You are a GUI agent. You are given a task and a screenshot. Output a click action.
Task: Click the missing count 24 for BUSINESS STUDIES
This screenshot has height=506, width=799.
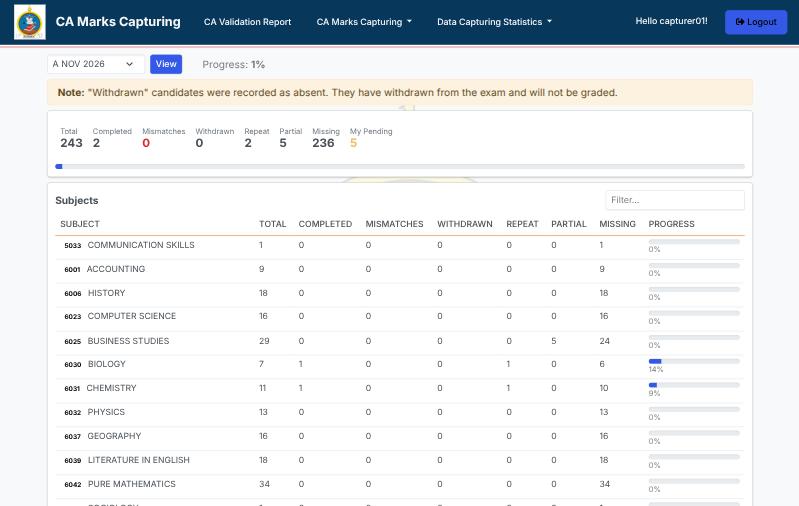(604, 341)
